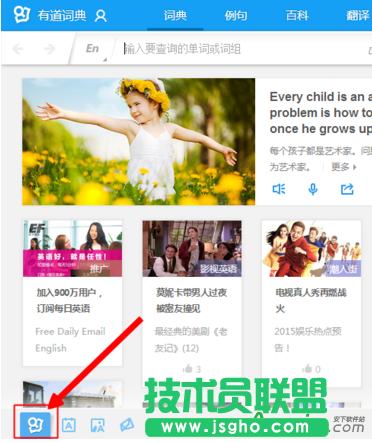Switch to the 翻译 tab
Viewport: 372px width, 443px height.
pyautogui.click(x=358, y=15)
